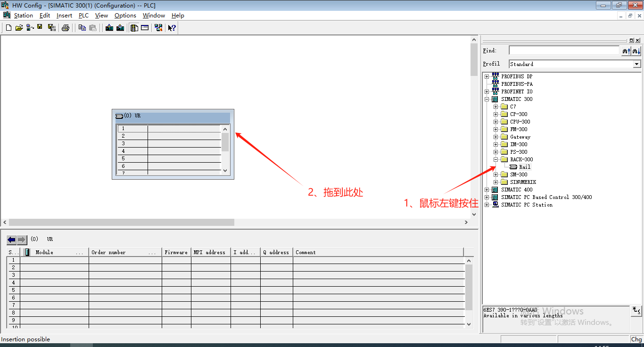Viewport: 644px width, 347px height.
Task: Click the Download to Module icon
Action: point(109,28)
